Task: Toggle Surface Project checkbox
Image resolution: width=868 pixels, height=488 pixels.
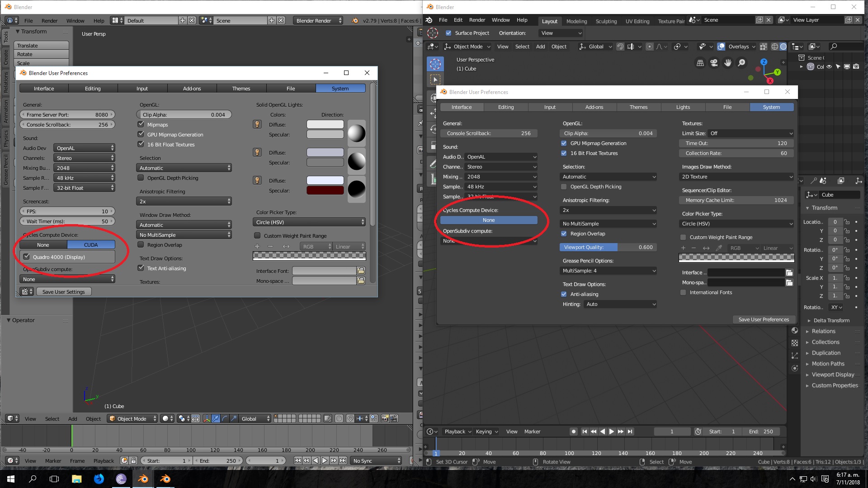Action: (x=448, y=33)
